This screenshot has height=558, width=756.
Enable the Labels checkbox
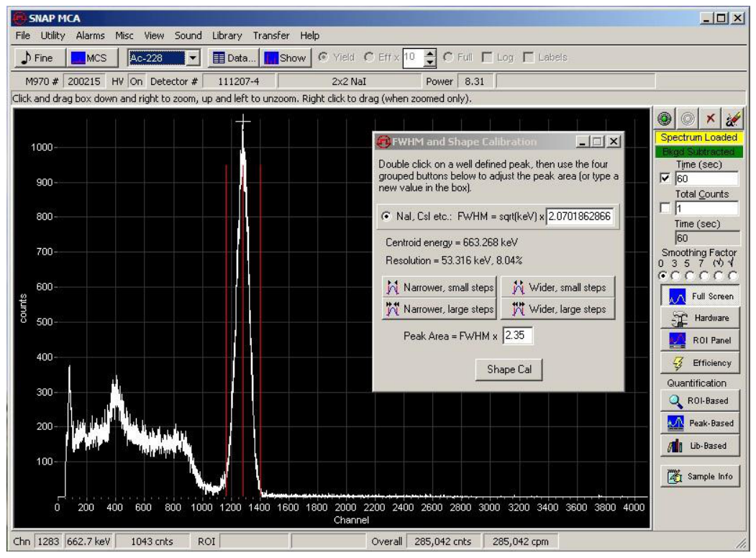point(529,58)
